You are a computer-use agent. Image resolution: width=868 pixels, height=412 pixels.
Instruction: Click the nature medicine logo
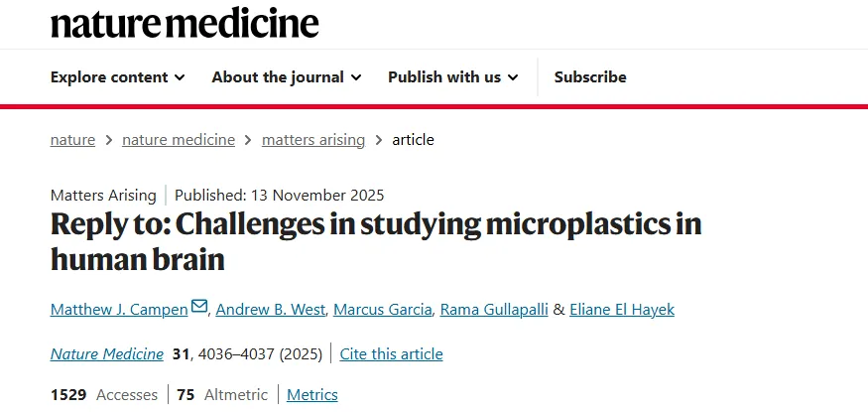[185, 22]
